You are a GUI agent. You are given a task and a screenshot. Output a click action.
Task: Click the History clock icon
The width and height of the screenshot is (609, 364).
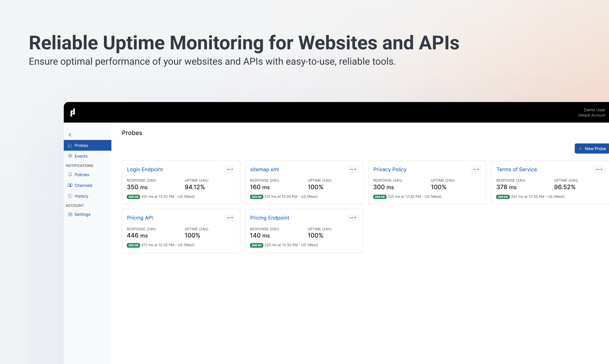point(70,196)
